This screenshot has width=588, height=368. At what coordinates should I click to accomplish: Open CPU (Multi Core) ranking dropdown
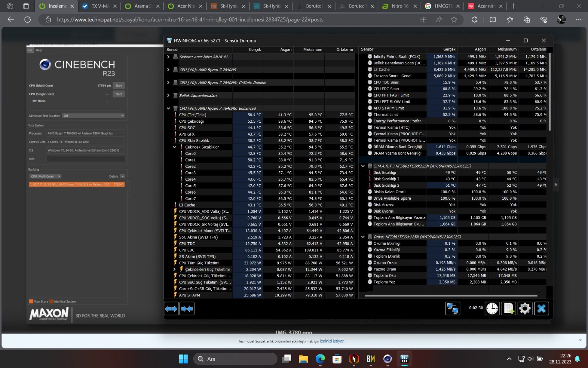click(x=45, y=176)
